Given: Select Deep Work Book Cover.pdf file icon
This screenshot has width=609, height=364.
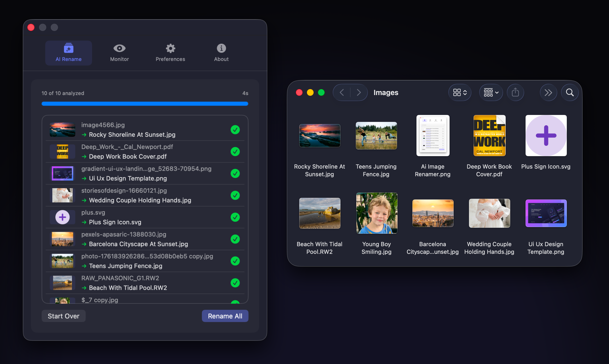Looking at the screenshot, I should [489, 136].
